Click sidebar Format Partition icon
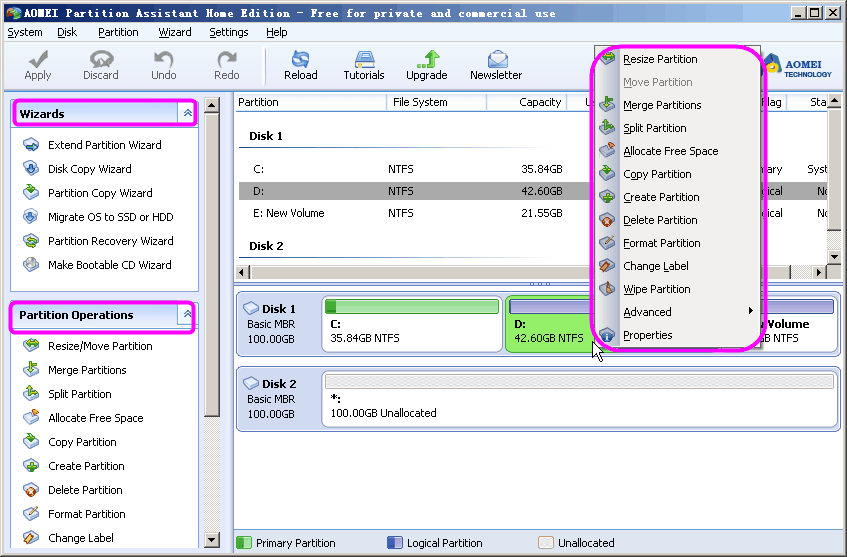The image size is (847, 557). click(x=31, y=513)
